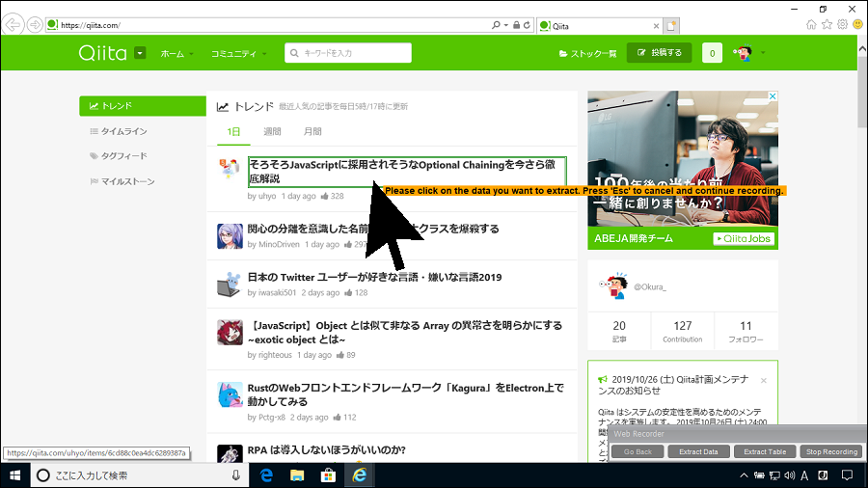Open author Pctg-x8 profile link
This screenshot has height=488, width=868.
click(x=272, y=418)
